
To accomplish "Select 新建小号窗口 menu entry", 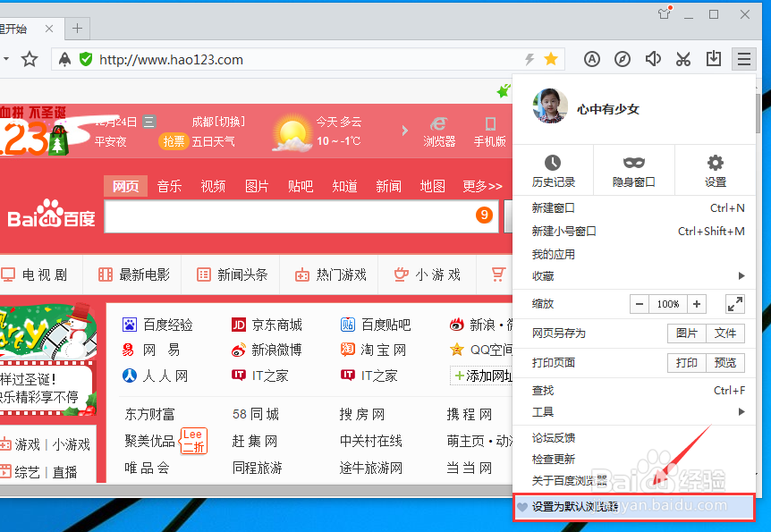I will 634,231.
